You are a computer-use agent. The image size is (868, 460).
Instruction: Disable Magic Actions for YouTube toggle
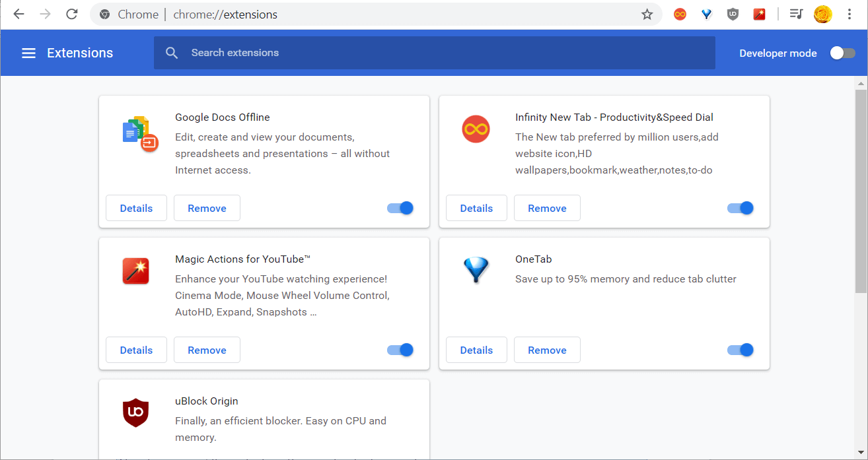point(400,350)
